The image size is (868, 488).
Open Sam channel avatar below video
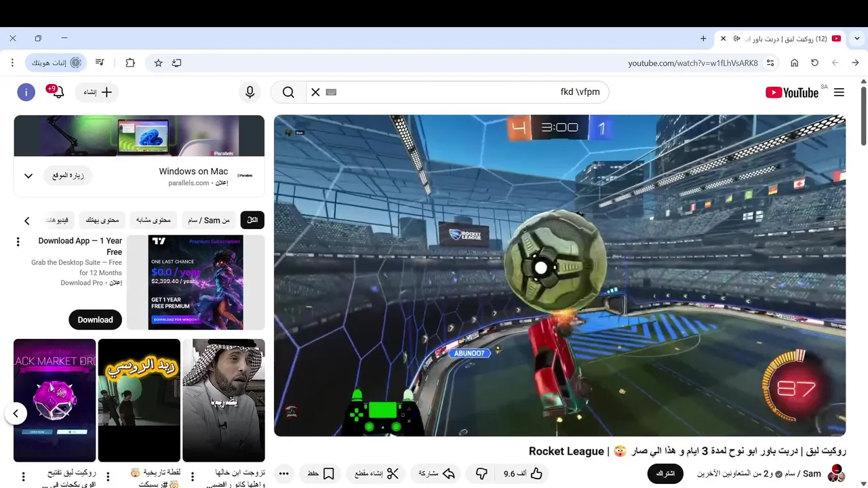click(x=836, y=473)
